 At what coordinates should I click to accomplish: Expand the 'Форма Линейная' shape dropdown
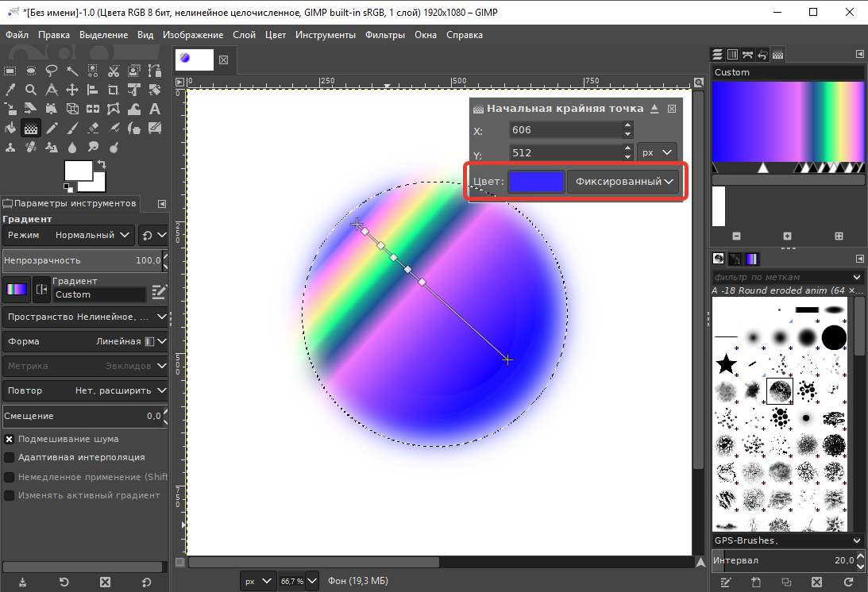point(85,341)
